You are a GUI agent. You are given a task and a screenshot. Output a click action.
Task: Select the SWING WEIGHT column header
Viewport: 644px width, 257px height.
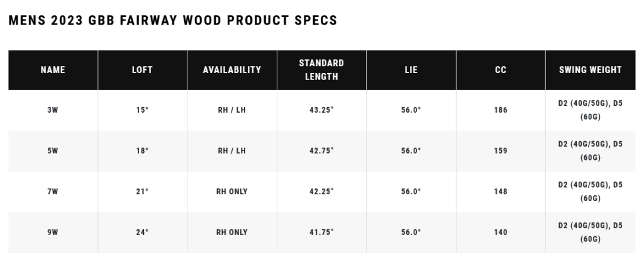[590, 70]
